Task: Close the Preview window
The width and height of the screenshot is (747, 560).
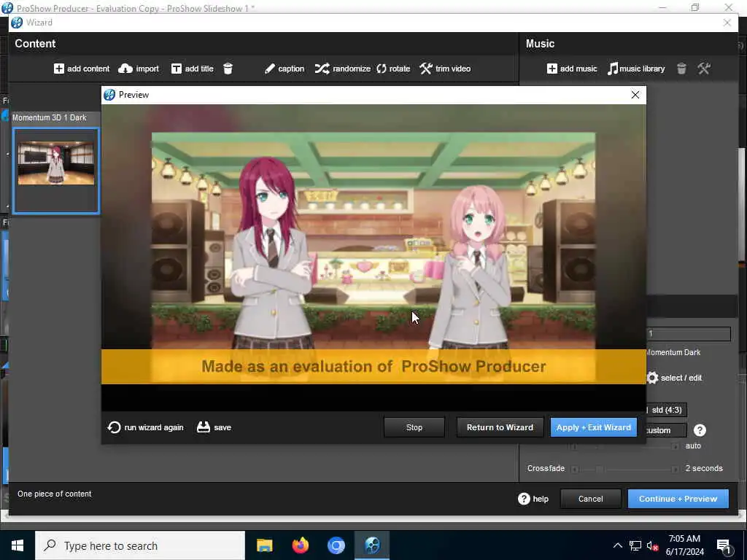Action: pyautogui.click(x=635, y=95)
